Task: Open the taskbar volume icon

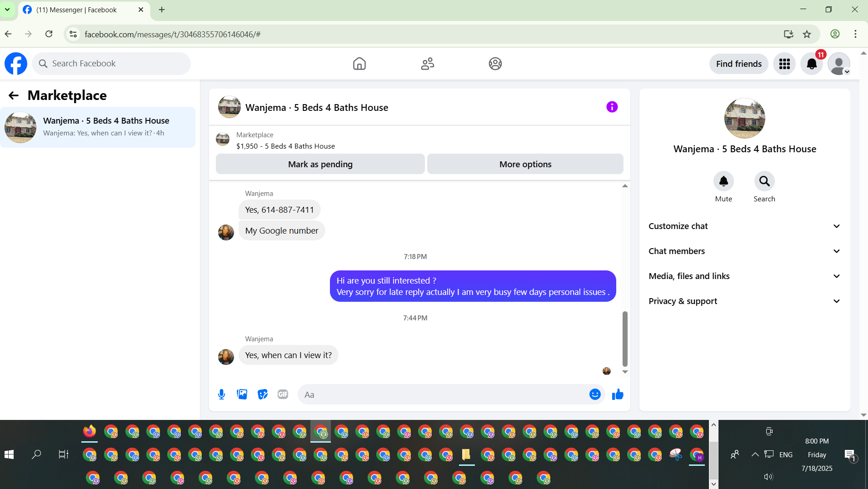Action: point(768,477)
